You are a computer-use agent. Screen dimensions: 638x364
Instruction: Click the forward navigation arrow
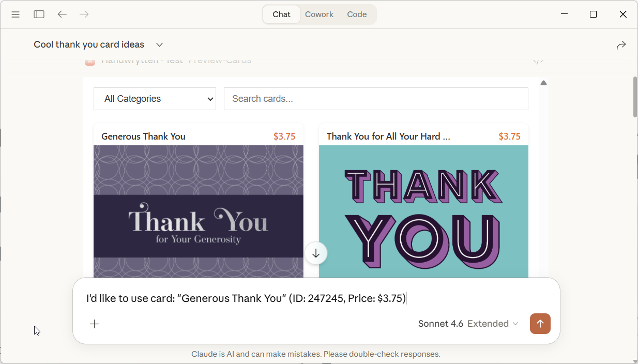(x=84, y=14)
